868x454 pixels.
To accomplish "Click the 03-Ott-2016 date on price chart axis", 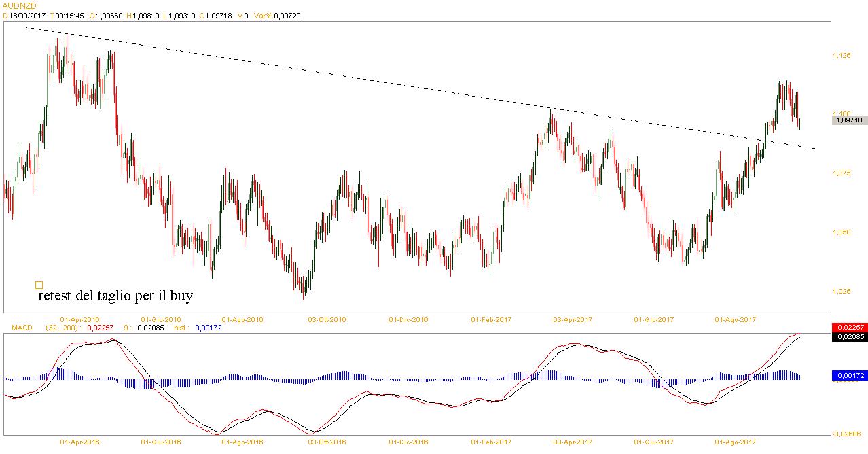I will [x=327, y=319].
